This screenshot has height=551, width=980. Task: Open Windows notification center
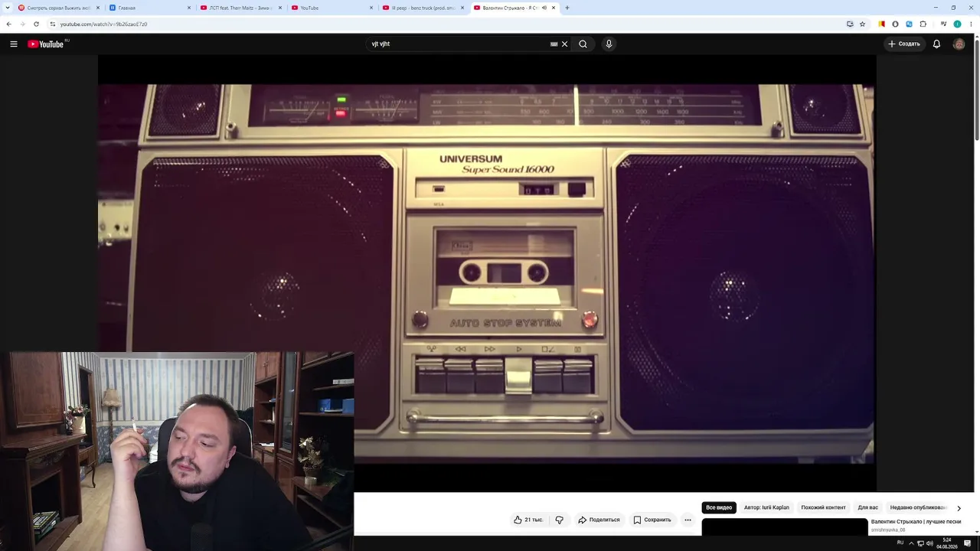click(x=968, y=543)
